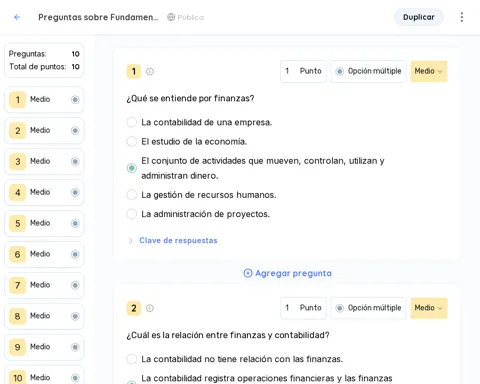Open Opción múltiple type selector for question 2
The width and height of the screenshot is (480, 384).
coord(368,308)
